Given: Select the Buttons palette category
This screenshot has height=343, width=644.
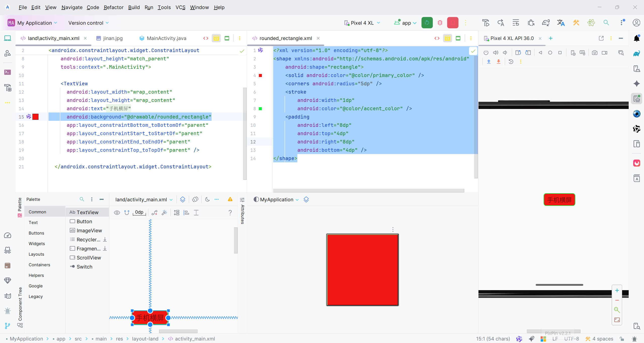Looking at the screenshot, I should click(36, 233).
